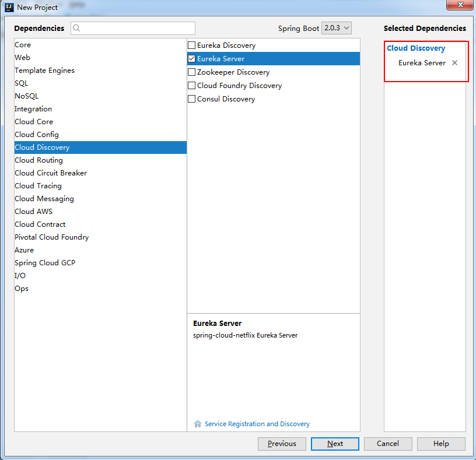This screenshot has height=460, width=476.
Task: Click the search magnifier icon in Dependencies field
Action: coord(76,28)
